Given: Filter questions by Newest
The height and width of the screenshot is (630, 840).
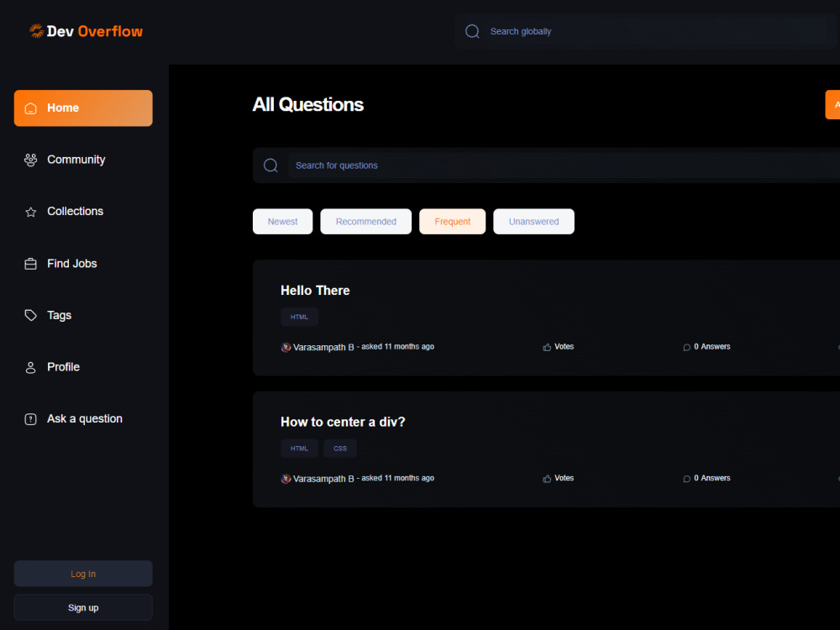Looking at the screenshot, I should pyautogui.click(x=282, y=221).
